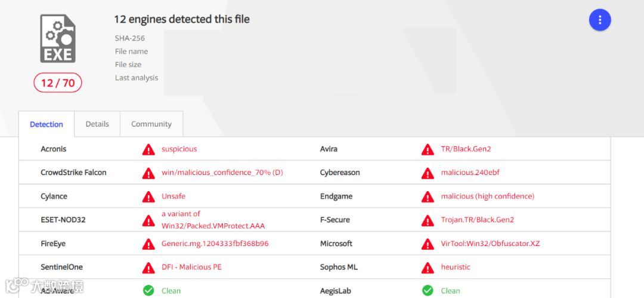The height and width of the screenshot is (298, 644).
Task: Click the green check icon for Ad-Aware
Action: coord(148,291)
